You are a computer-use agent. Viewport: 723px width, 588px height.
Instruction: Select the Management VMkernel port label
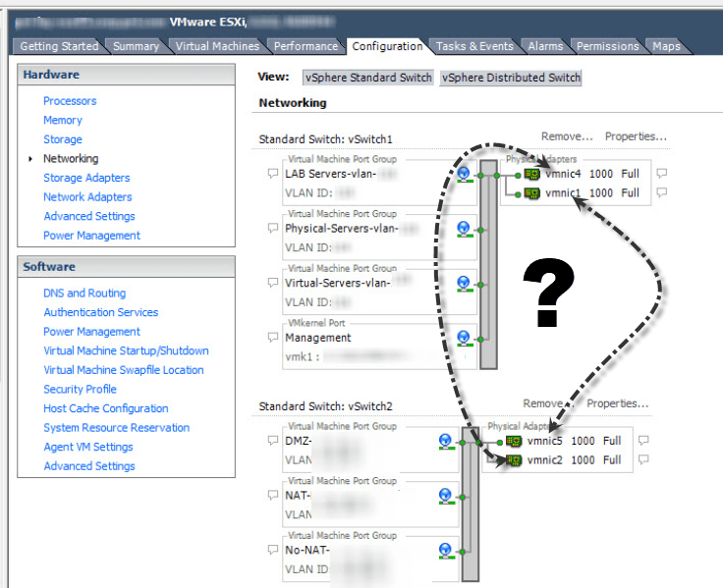coord(317,338)
